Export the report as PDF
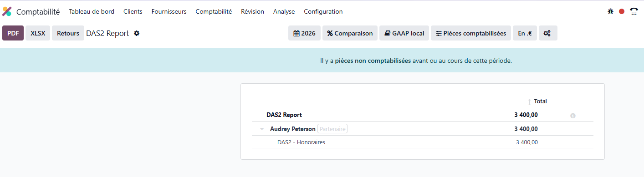This screenshot has width=644, height=177. [x=13, y=33]
